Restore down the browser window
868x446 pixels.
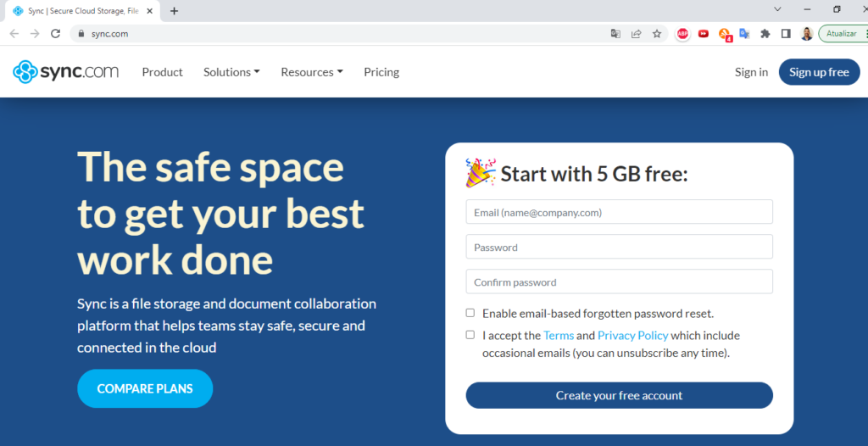click(x=837, y=9)
